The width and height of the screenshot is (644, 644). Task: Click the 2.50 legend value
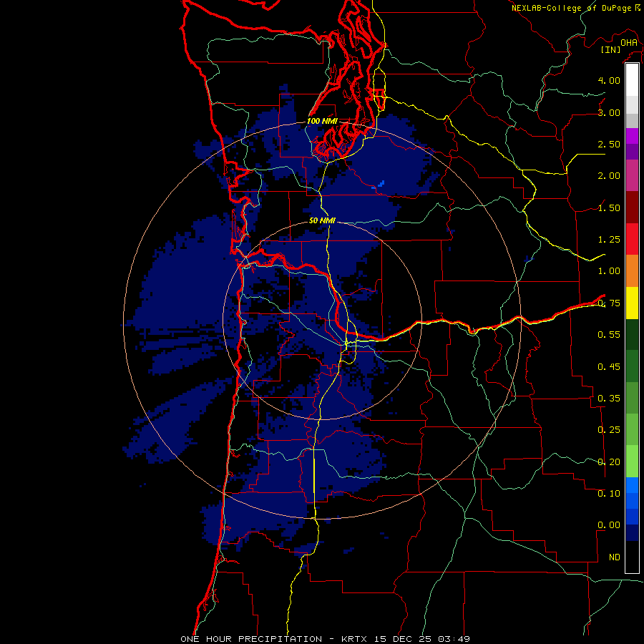tap(609, 144)
